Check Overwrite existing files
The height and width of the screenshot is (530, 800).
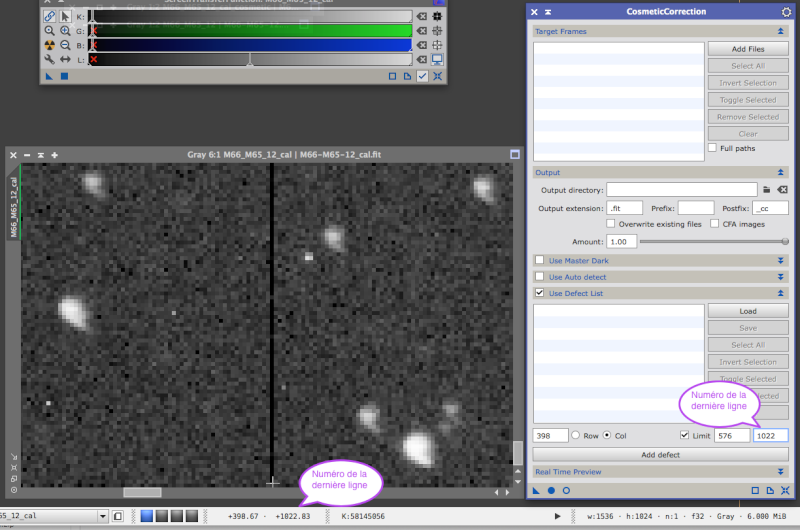611,223
